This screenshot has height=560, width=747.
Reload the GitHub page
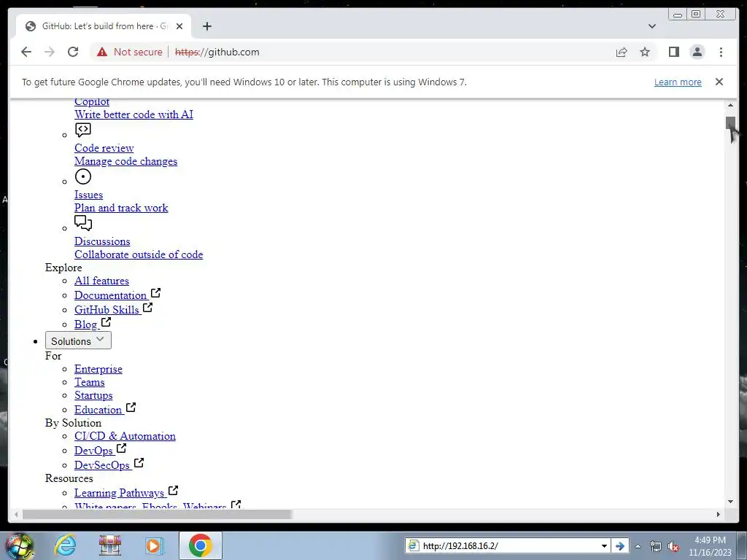coord(73,52)
